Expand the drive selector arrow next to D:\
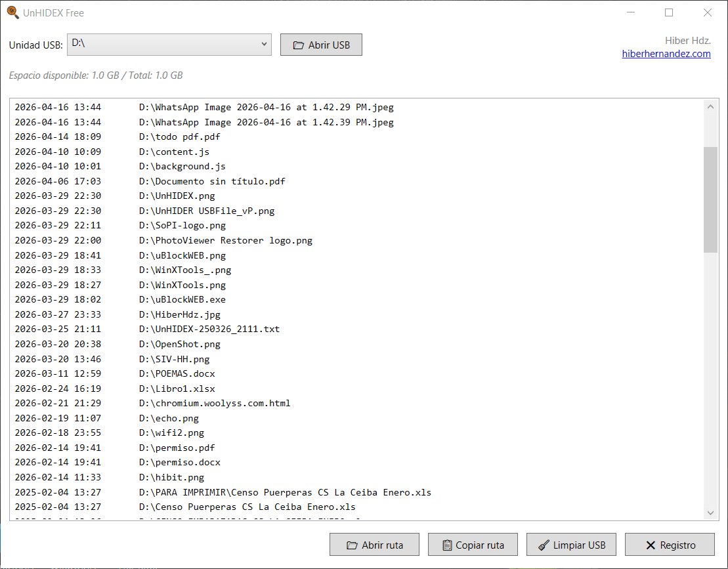The height and width of the screenshot is (569, 728). coord(265,44)
